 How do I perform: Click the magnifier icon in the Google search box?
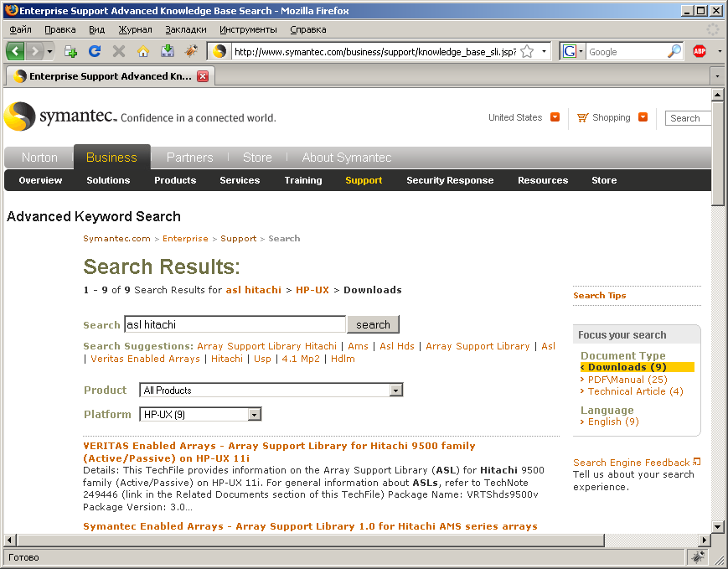[674, 51]
